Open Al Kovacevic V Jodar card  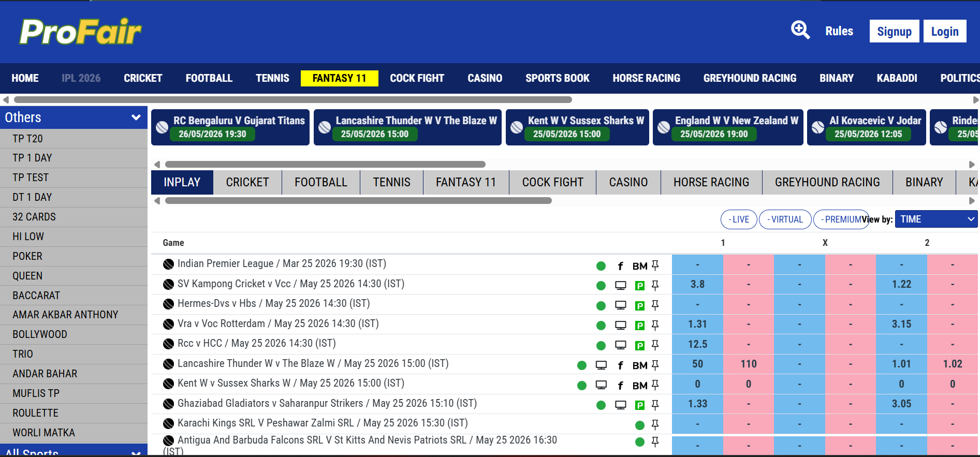tap(867, 127)
